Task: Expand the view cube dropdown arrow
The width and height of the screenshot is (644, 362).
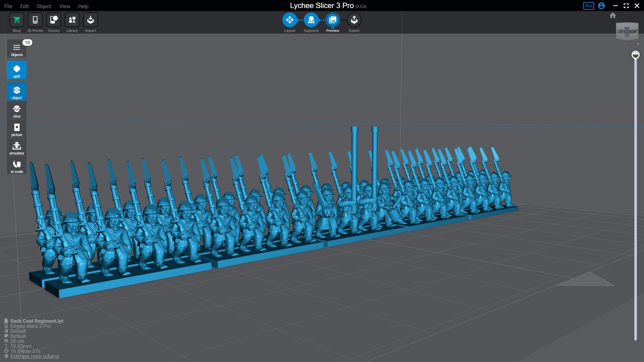Action: click(x=638, y=44)
